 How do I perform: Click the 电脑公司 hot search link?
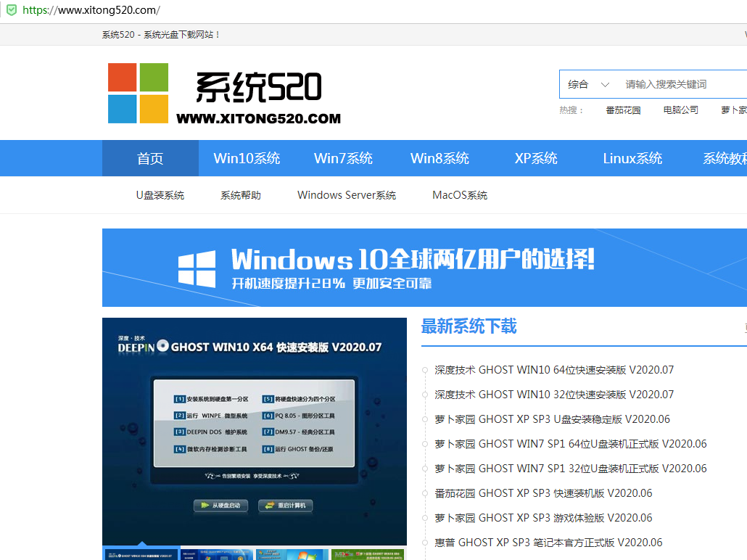coord(680,110)
